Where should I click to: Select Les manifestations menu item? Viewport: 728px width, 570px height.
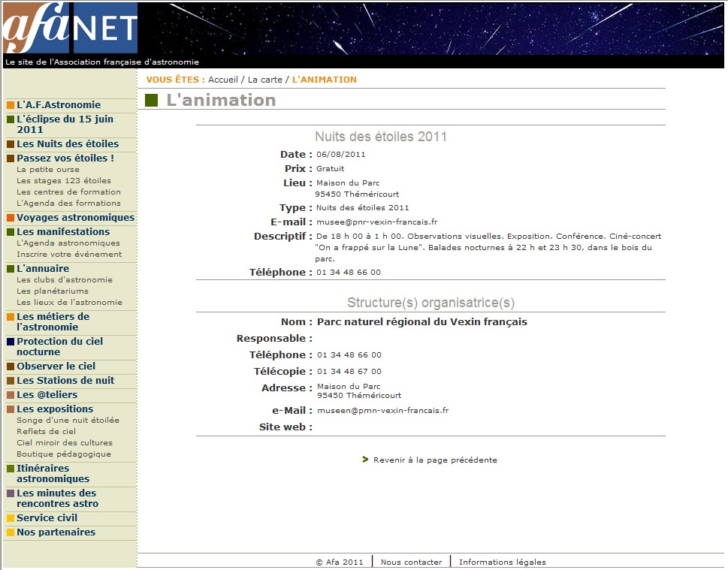click(x=63, y=231)
